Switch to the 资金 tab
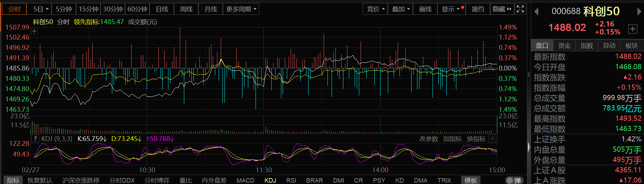Screen dimensions: 644x184 (564, 45)
